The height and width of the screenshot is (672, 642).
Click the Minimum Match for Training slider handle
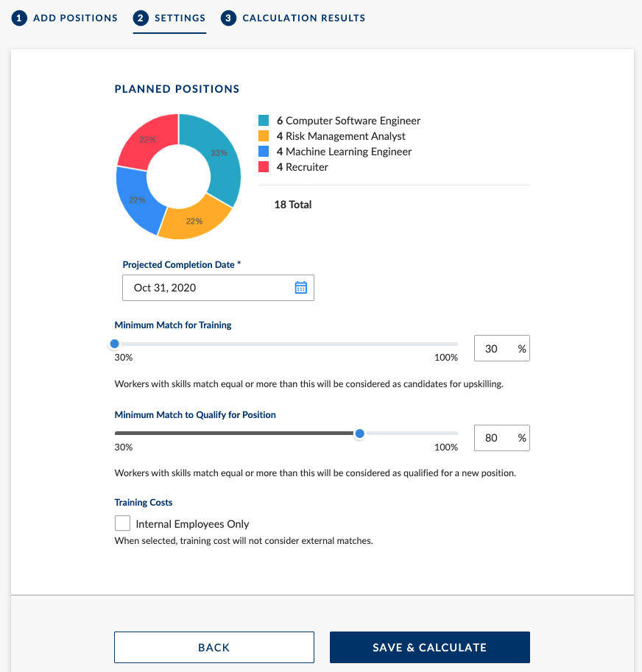coord(114,344)
